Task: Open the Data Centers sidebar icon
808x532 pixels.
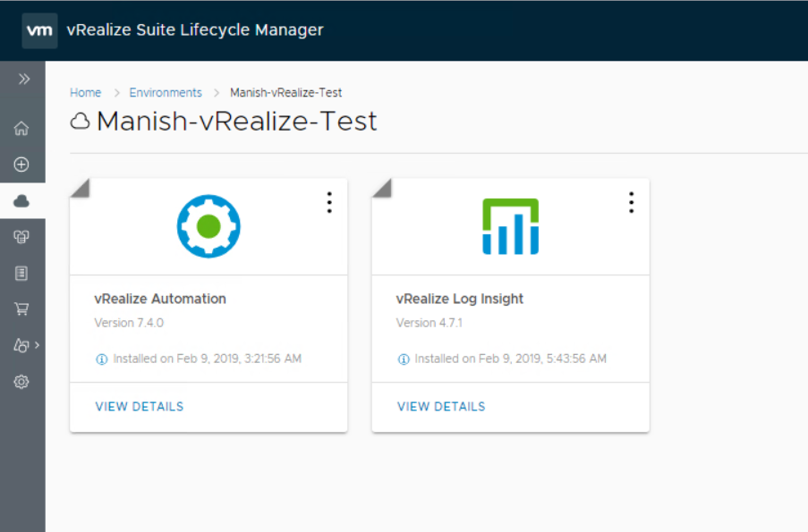Action: click(22, 237)
